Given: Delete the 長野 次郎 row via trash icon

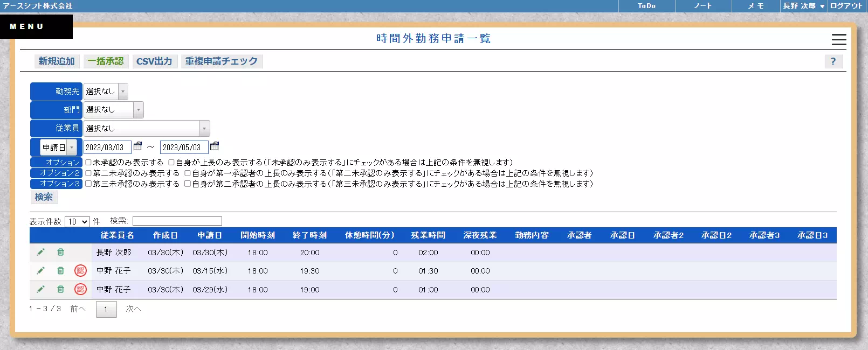Looking at the screenshot, I should coord(60,252).
